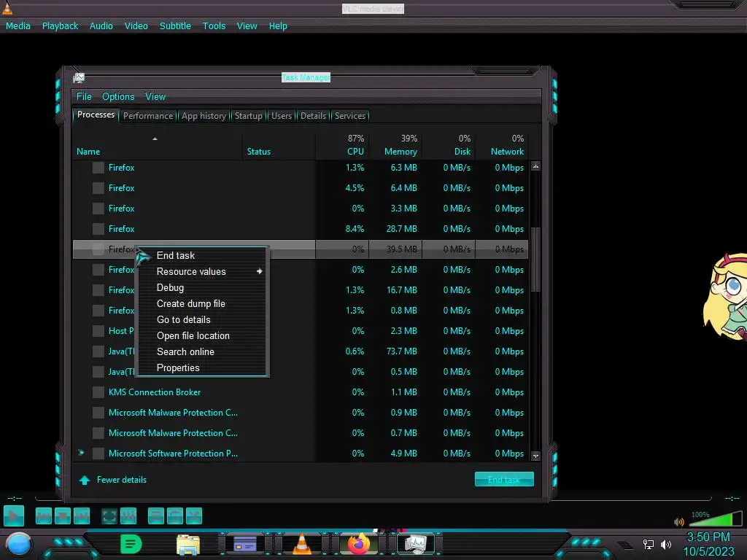Click the network tray icon
Image resolution: width=747 pixels, height=560 pixels.
[x=649, y=544]
